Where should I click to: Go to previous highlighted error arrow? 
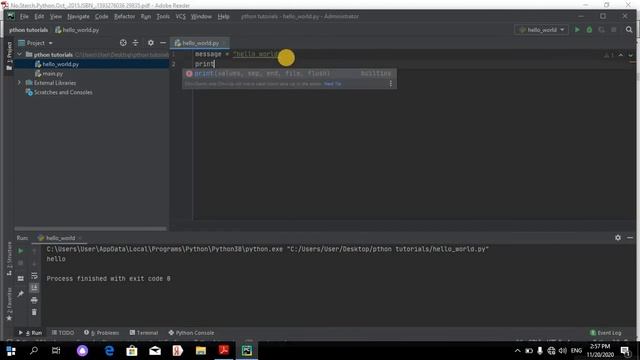[620, 55]
